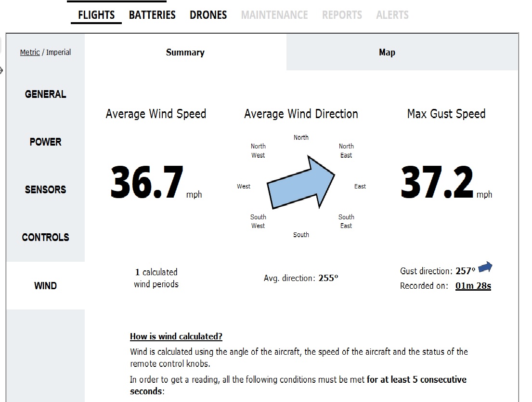Viewport: 532px width, 402px height.
Task: Select the General sidebar tab
Action: tap(46, 94)
